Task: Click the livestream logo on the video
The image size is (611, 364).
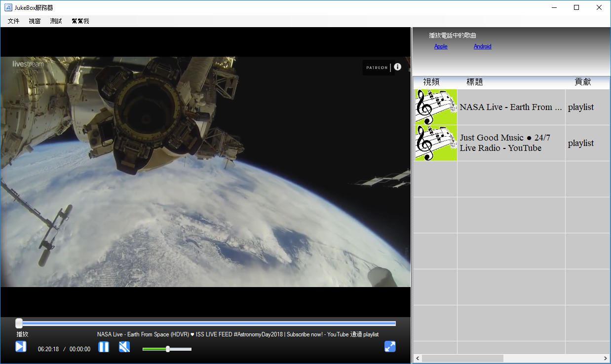Action: [x=28, y=64]
